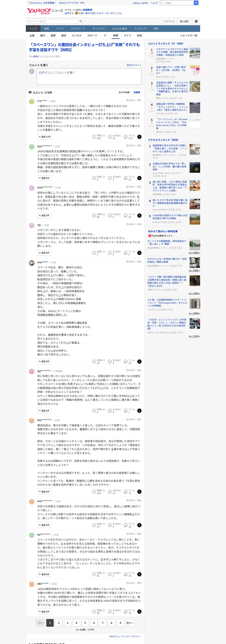Select the 科学 category

(x=115, y=36)
